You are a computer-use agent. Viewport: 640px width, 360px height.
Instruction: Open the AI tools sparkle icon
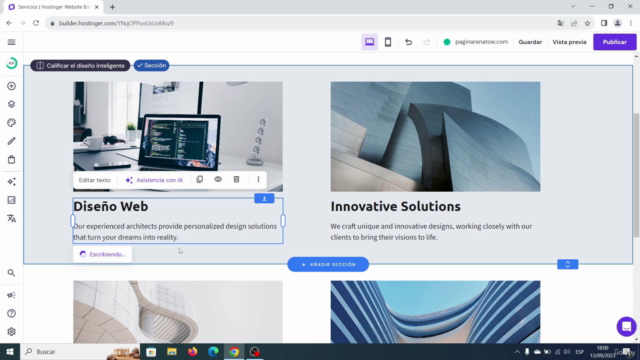(x=11, y=182)
